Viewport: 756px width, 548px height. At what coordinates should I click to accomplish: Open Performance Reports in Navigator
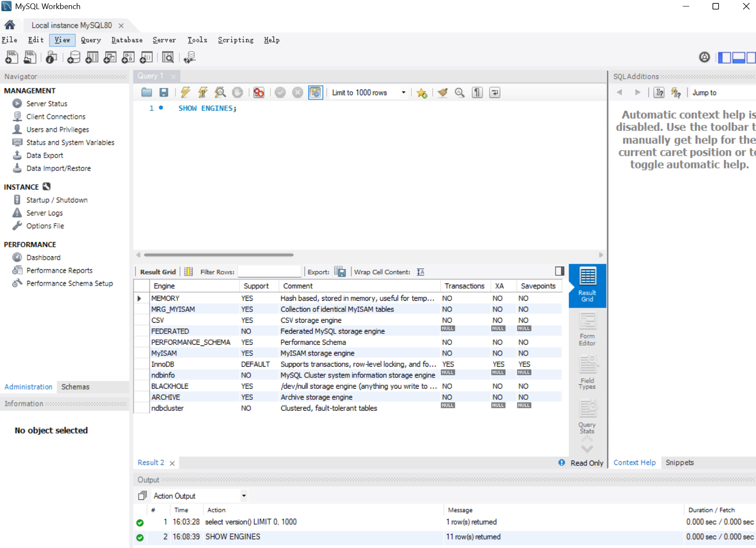tap(59, 271)
